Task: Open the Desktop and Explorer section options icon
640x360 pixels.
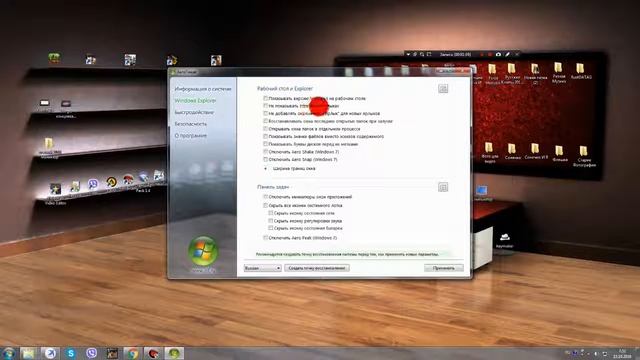Action: click(x=443, y=89)
